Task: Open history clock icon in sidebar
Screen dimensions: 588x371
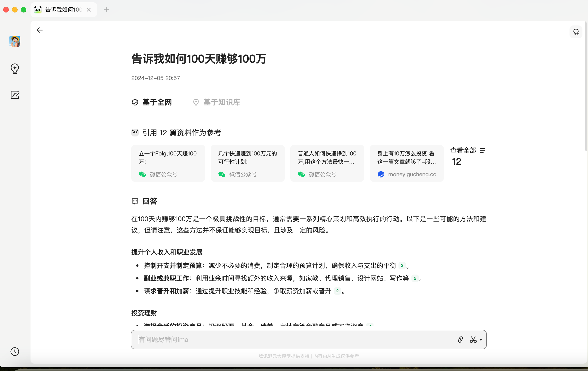Action: (x=15, y=351)
